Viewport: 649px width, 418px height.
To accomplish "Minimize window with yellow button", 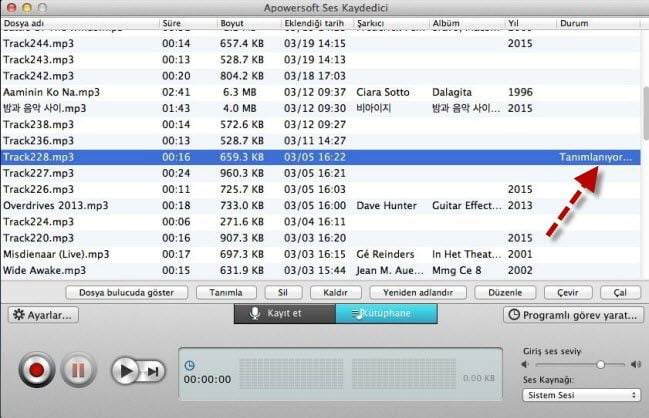I will pos(27,7).
